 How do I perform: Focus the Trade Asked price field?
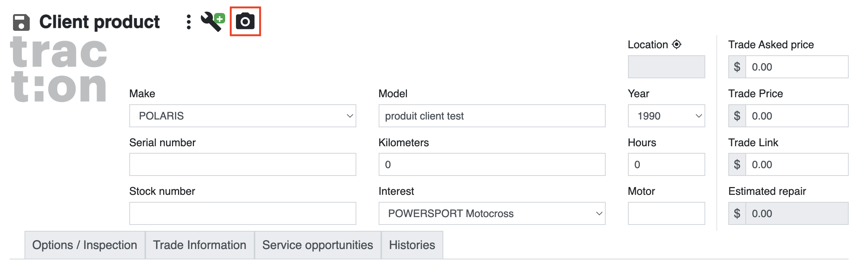point(796,67)
